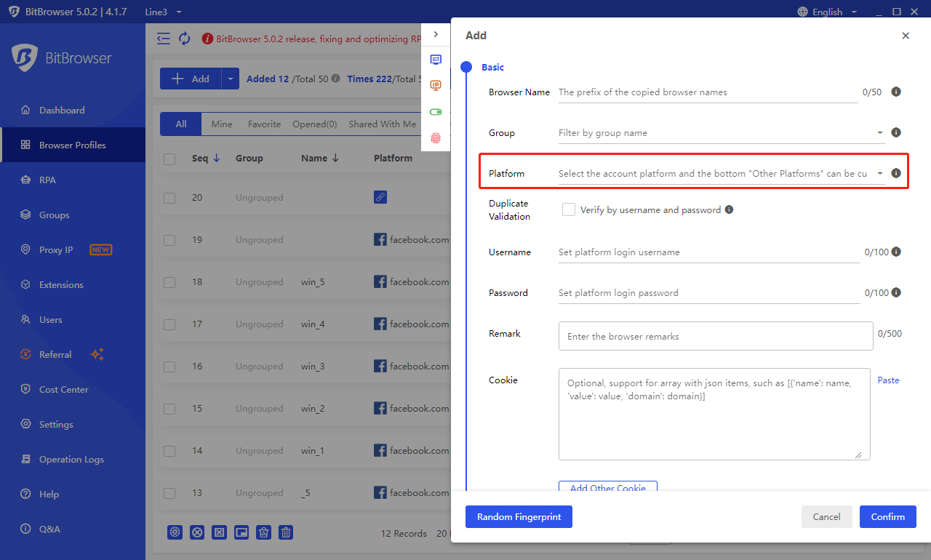The height and width of the screenshot is (560, 931).
Task: Click the blue Add button
Action: click(x=191, y=79)
